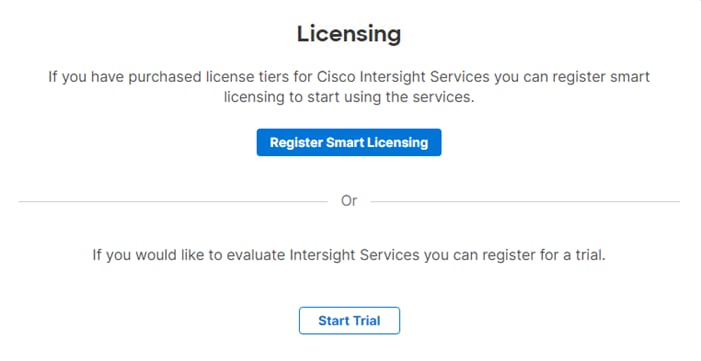Click 'licensing to start using the services' line
The width and height of the screenshot is (701, 361).
[x=349, y=97]
